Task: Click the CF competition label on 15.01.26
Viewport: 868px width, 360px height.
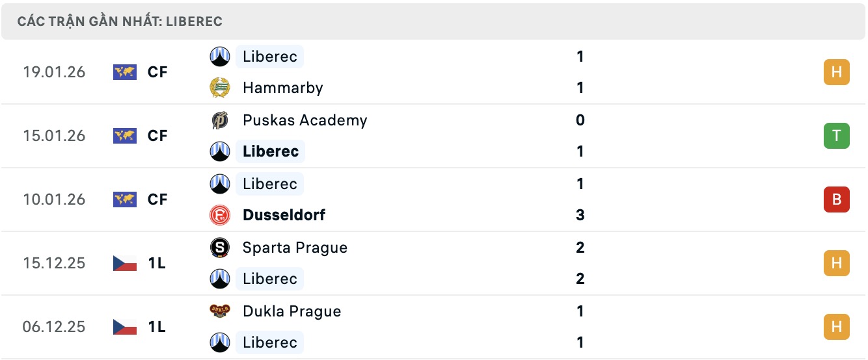Action: click(x=157, y=136)
